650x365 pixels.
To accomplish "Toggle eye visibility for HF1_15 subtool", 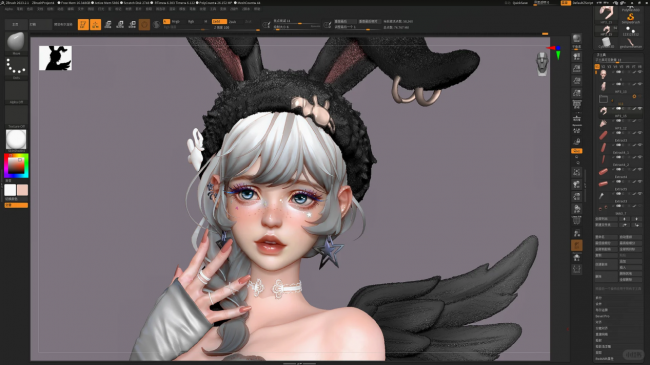I will click(640, 108).
